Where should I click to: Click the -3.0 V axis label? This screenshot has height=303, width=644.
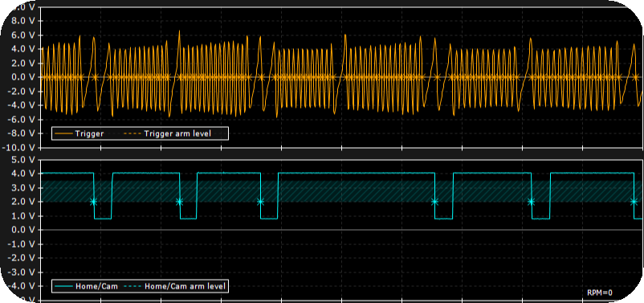(22, 272)
